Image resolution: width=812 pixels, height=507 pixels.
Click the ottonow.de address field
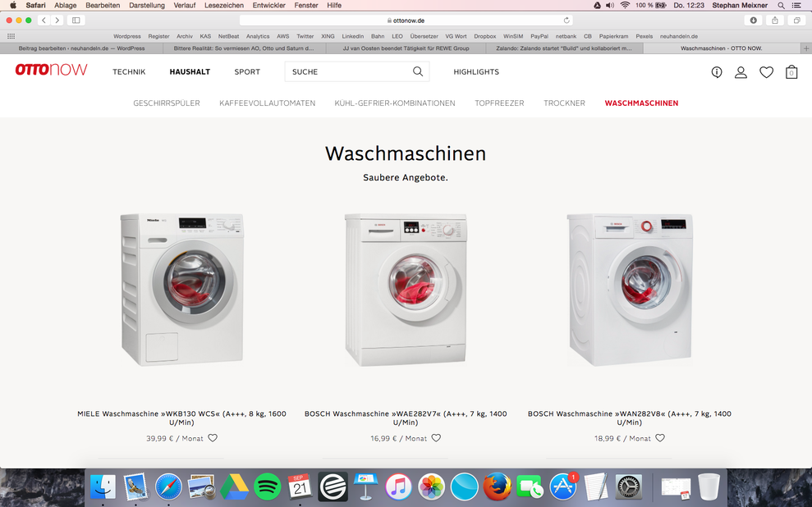tap(406, 21)
